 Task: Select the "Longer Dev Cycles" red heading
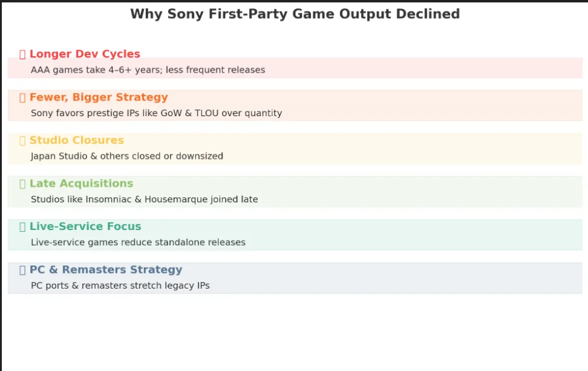pyautogui.click(x=85, y=54)
